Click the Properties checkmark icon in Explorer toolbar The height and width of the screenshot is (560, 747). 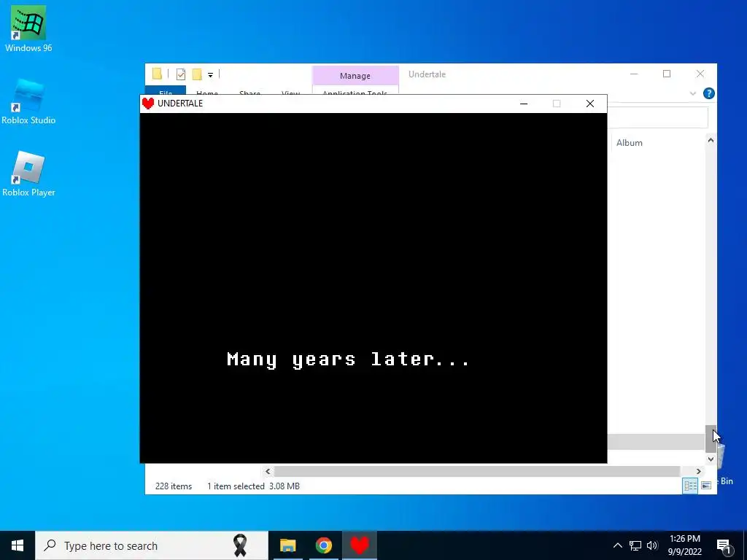pos(181,74)
